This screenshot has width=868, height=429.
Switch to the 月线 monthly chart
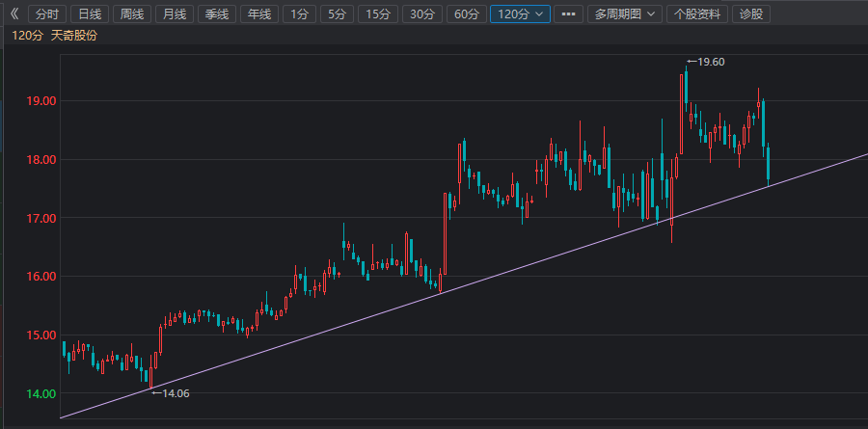coord(175,13)
